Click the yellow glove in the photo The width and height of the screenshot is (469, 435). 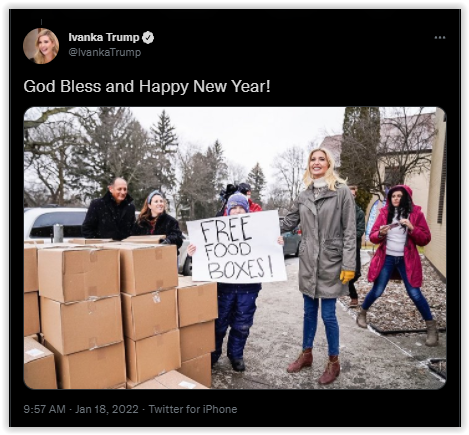[347, 276]
